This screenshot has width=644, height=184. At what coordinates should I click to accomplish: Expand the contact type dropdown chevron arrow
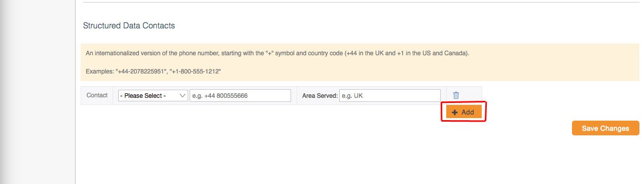click(183, 95)
